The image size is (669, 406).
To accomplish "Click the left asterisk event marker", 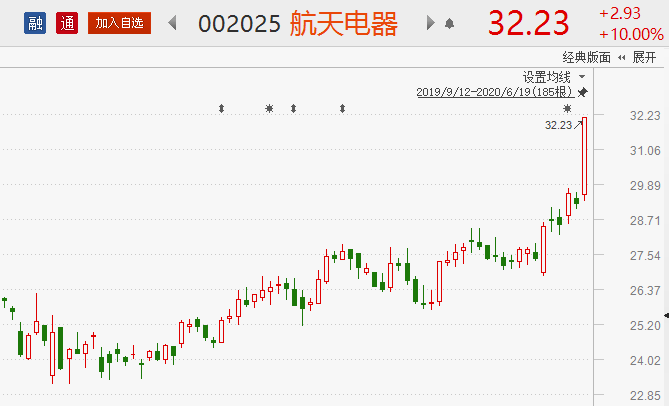I will [x=268, y=108].
